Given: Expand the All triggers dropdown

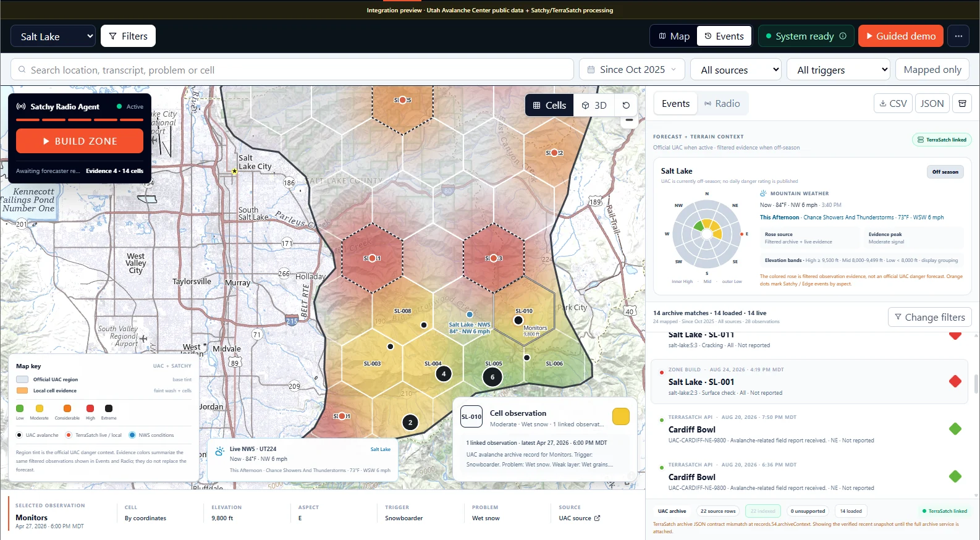Looking at the screenshot, I should click(839, 70).
